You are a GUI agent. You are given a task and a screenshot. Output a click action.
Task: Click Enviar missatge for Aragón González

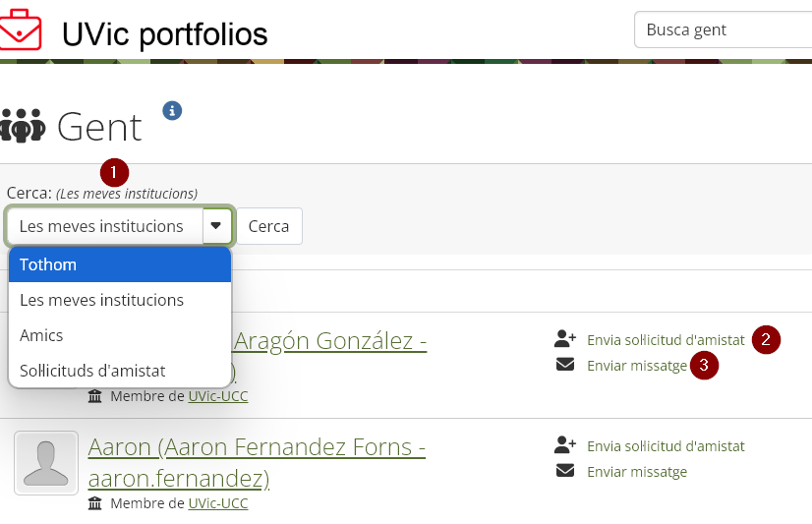637,366
